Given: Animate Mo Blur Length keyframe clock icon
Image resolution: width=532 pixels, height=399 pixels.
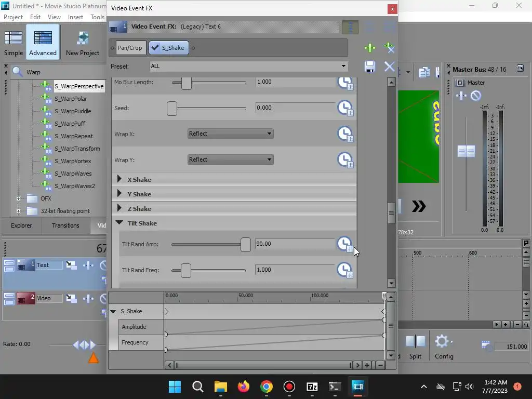Looking at the screenshot, I should click(345, 83).
